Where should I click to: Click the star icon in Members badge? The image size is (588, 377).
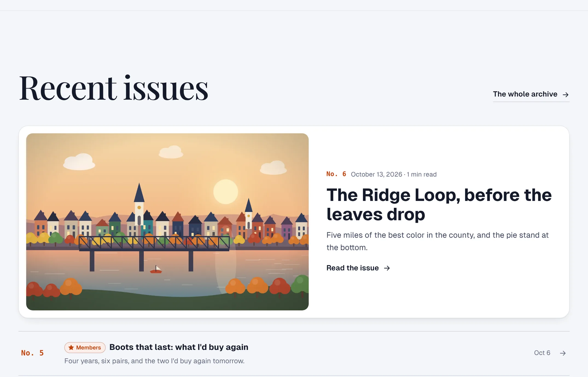(x=71, y=347)
